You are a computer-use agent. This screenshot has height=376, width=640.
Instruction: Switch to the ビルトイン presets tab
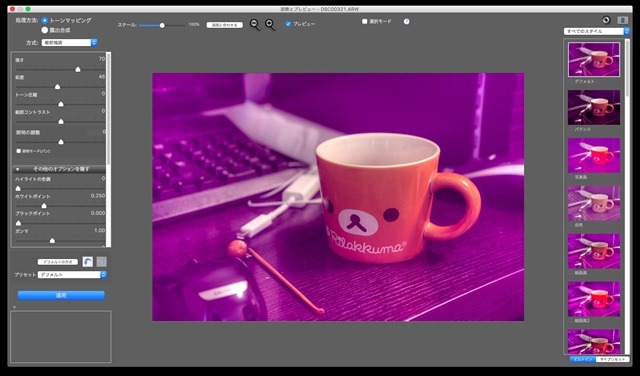(x=583, y=359)
